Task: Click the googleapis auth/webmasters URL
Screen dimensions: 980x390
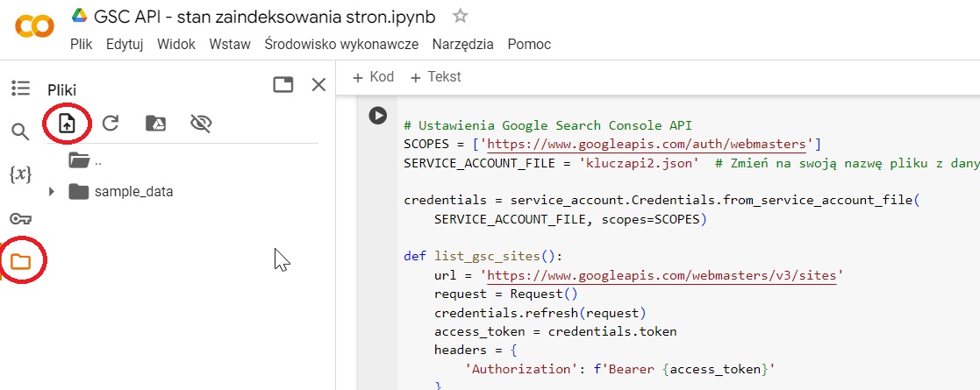Action: pyautogui.click(x=647, y=144)
